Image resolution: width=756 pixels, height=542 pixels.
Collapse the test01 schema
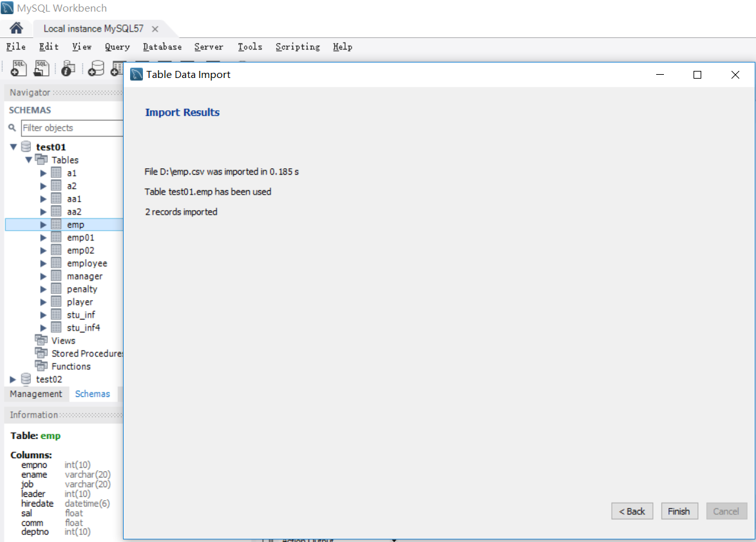(14, 147)
